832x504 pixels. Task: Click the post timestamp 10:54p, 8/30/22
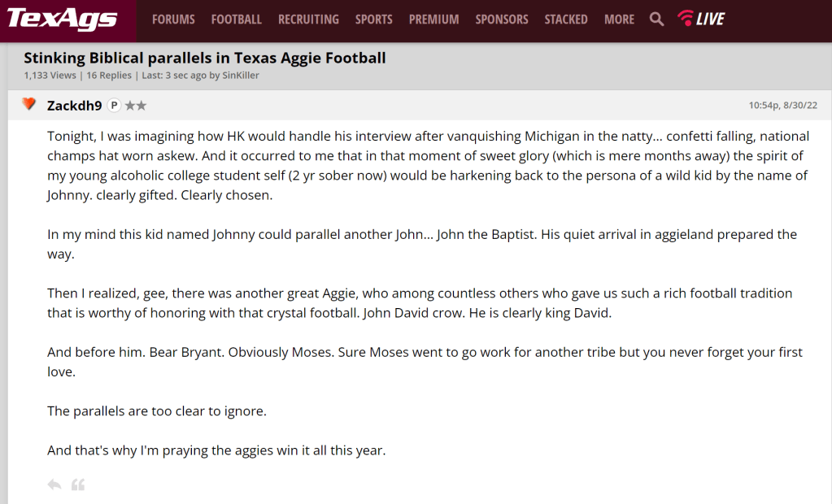click(x=782, y=106)
